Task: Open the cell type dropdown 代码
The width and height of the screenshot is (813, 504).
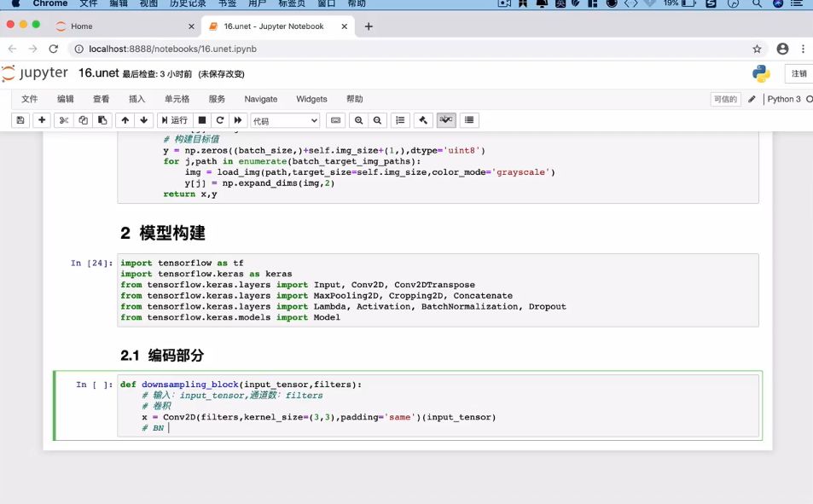Action: tap(285, 121)
